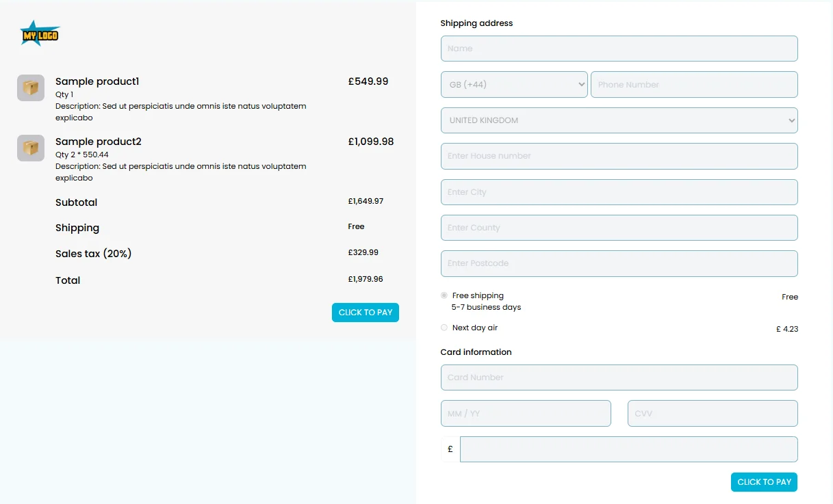This screenshot has width=833, height=504.
Task: Click the Card Number field
Action: coord(618,377)
